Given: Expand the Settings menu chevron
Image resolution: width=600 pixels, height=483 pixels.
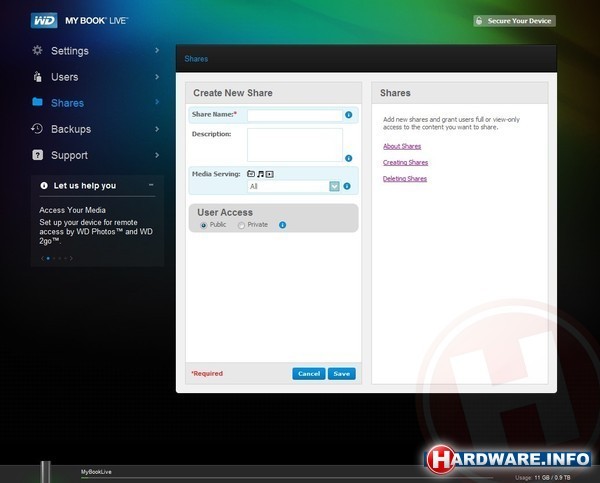Looking at the screenshot, I should click(x=157, y=50).
